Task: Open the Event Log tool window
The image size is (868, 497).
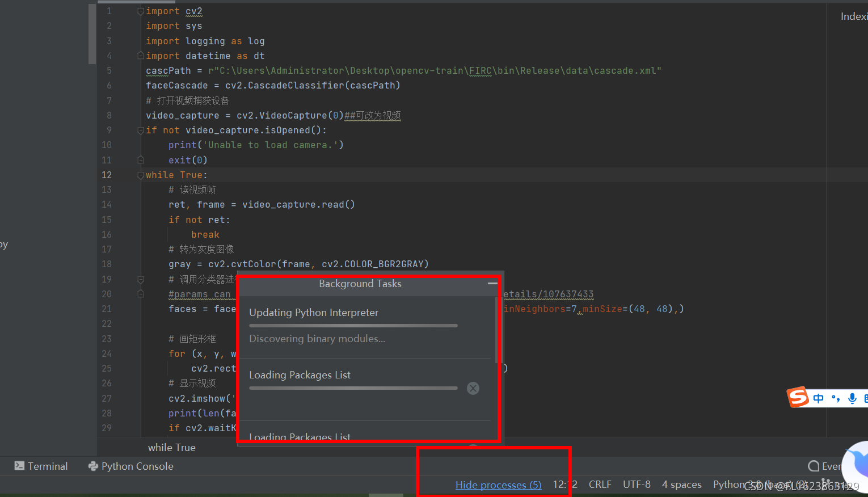Action: (x=825, y=466)
